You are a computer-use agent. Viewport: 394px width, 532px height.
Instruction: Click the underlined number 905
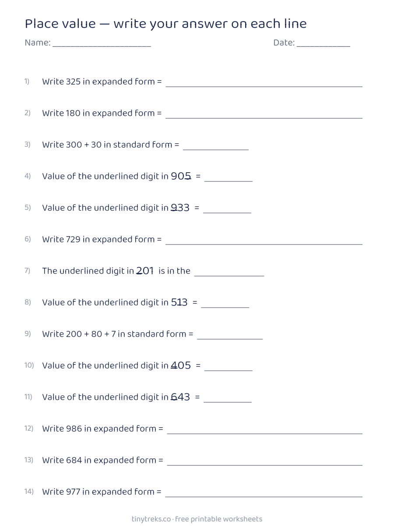click(181, 176)
